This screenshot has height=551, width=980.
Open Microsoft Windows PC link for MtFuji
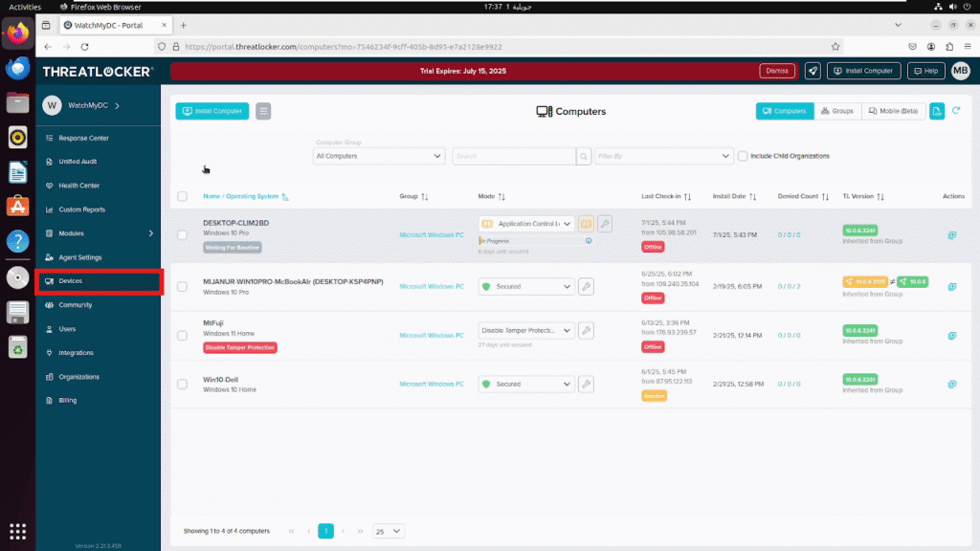coord(432,336)
